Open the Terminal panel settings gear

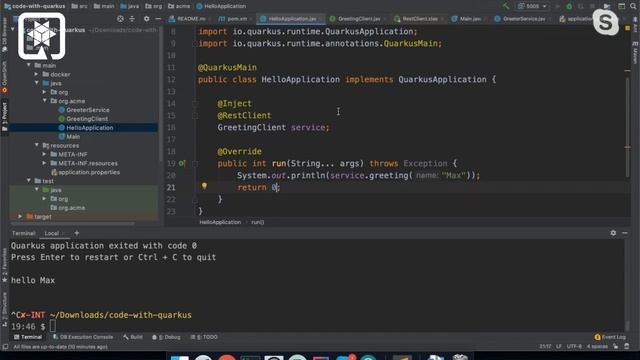(x=613, y=233)
